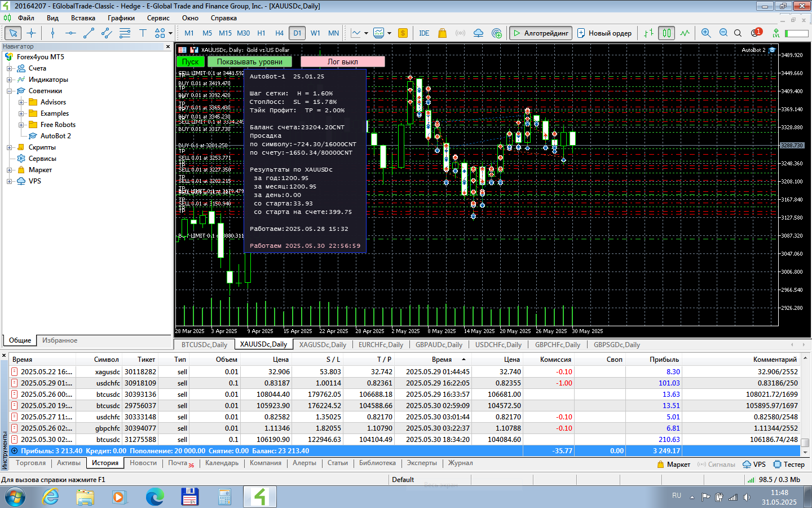Select the horizontal line drawing tool

click(x=70, y=33)
